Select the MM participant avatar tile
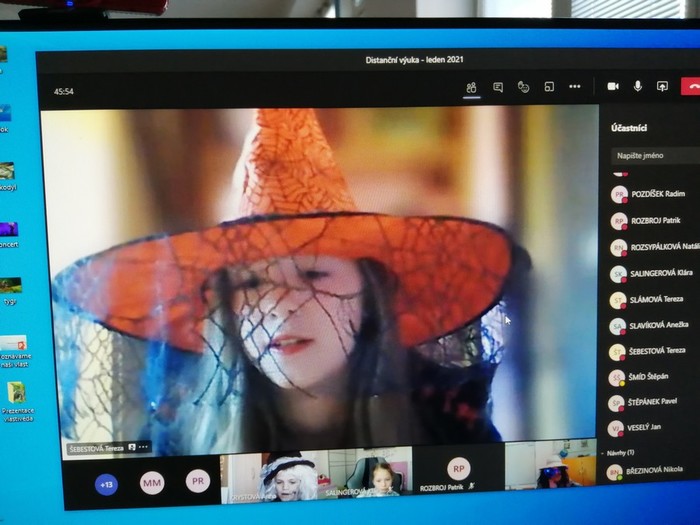The image size is (700, 525). [x=152, y=484]
